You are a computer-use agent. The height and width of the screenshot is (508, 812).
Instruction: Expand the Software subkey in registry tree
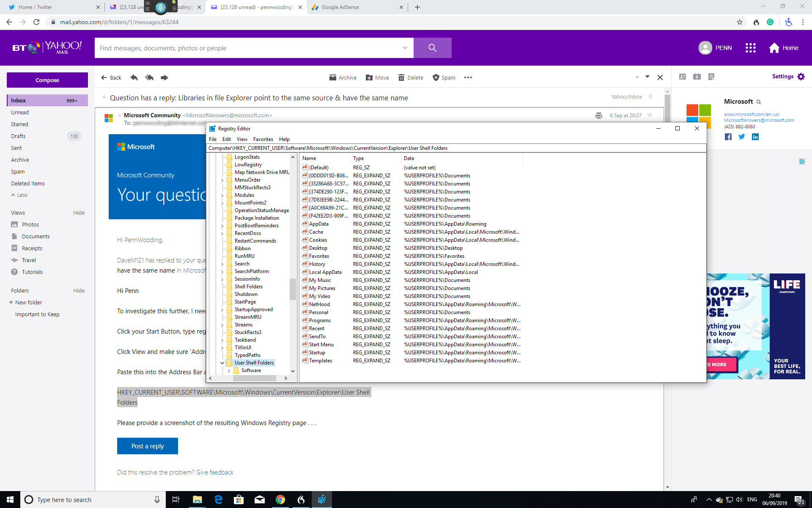[229, 370]
